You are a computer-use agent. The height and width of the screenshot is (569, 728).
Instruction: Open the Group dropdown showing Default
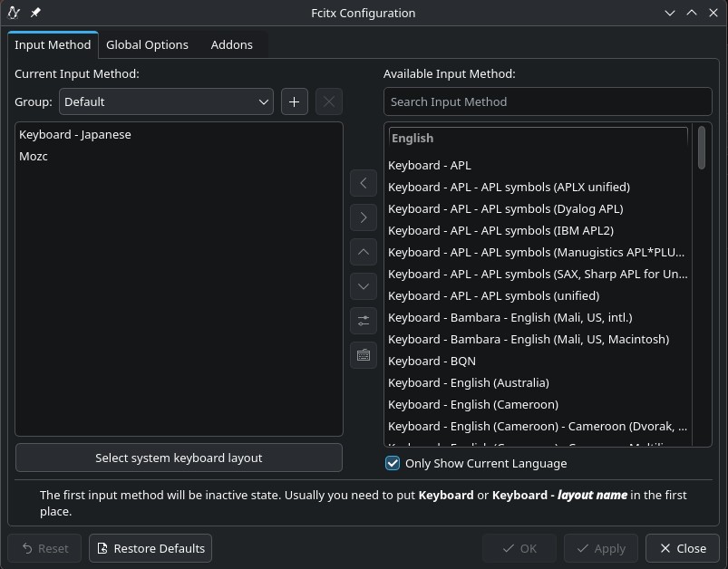tap(166, 102)
